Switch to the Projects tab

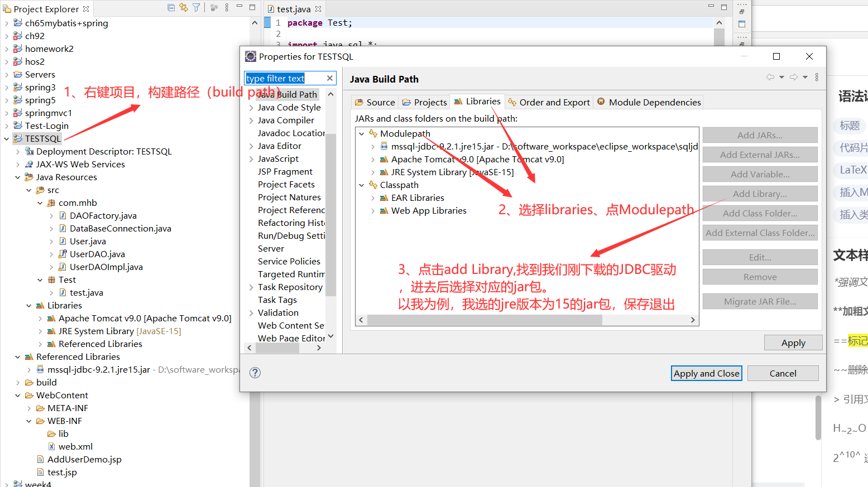(424, 102)
